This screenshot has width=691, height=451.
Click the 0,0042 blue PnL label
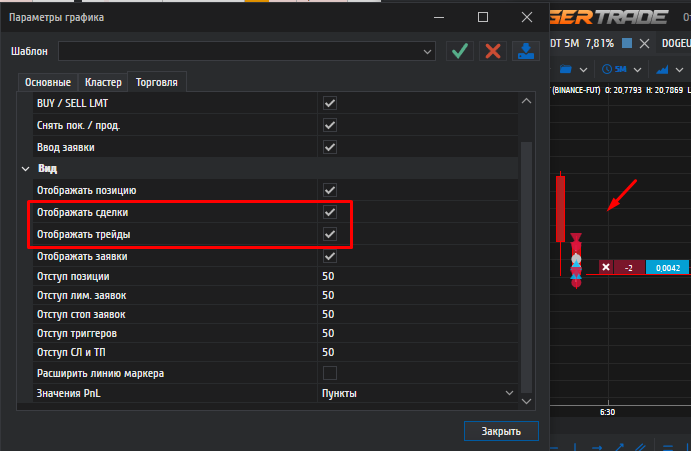pos(668,267)
